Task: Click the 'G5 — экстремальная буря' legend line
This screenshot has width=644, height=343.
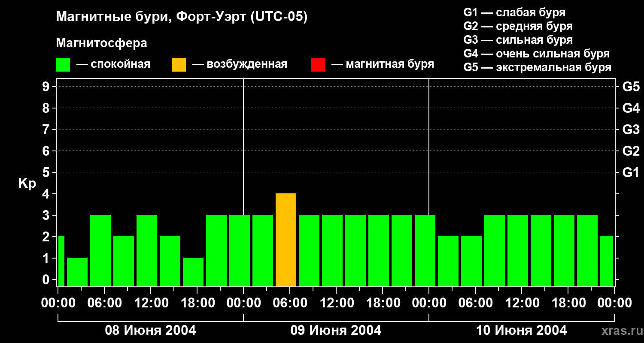Action: (538, 67)
